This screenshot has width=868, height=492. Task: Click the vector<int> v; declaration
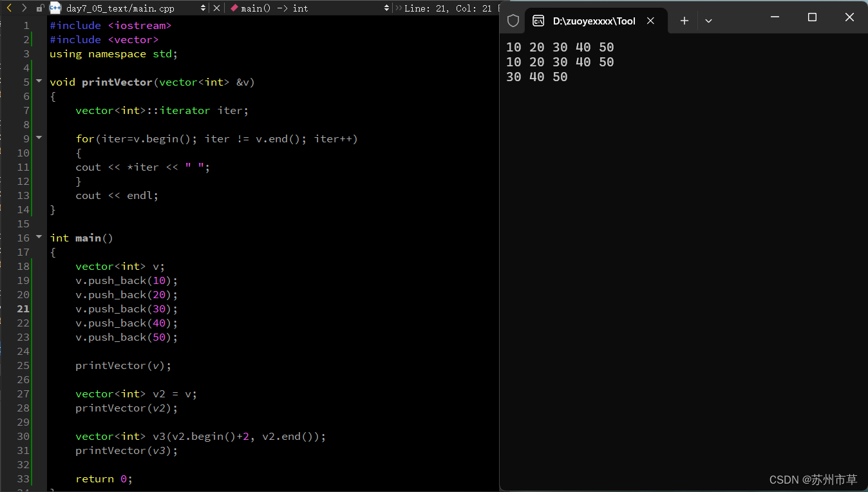pyautogui.click(x=120, y=266)
